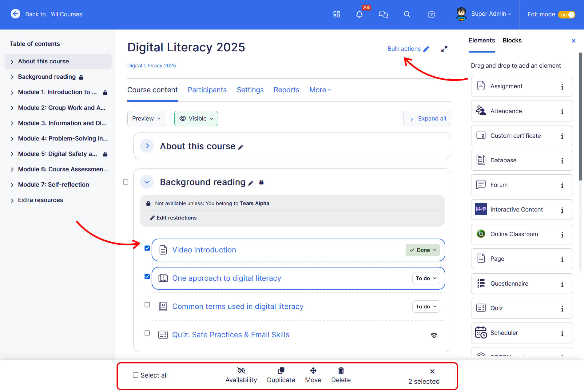Switch to the Settings tab
Image resolution: width=584 pixels, height=392 pixels.
pyautogui.click(x=250, y=90)
